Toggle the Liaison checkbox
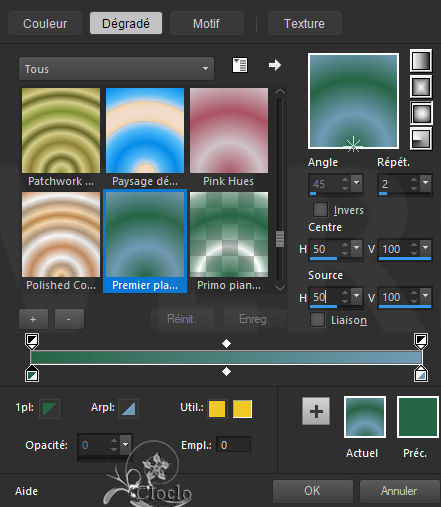Viewport: 441px width, 507px height. pos(317,320)
